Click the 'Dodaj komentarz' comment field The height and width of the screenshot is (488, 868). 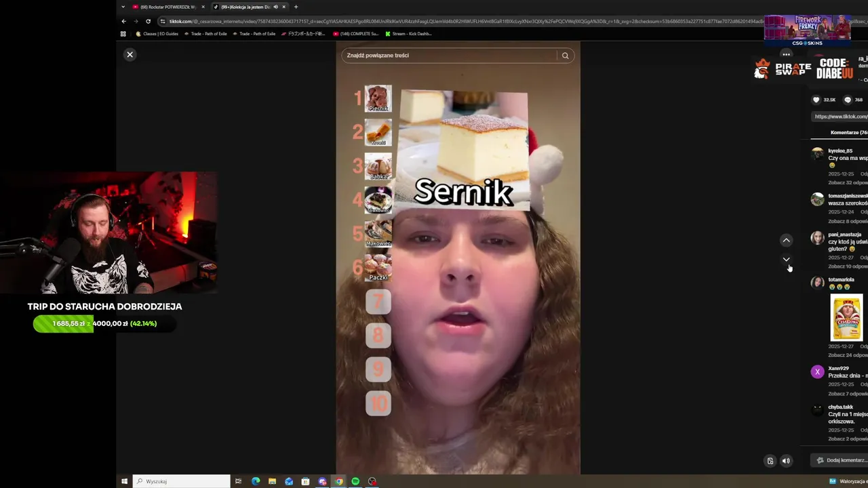[x=841, y=460]
